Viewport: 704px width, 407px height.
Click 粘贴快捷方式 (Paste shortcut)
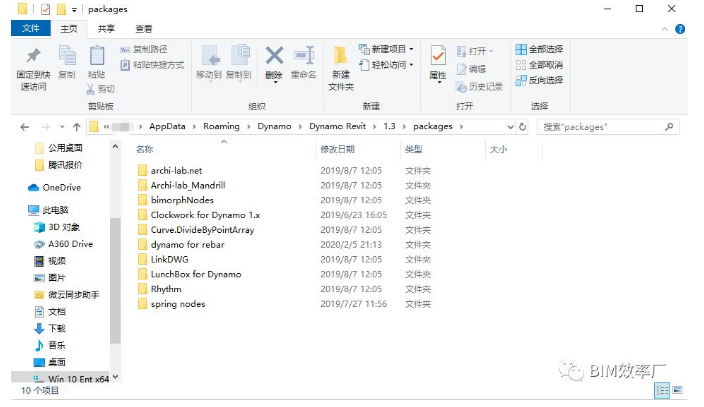click(153, 65)
